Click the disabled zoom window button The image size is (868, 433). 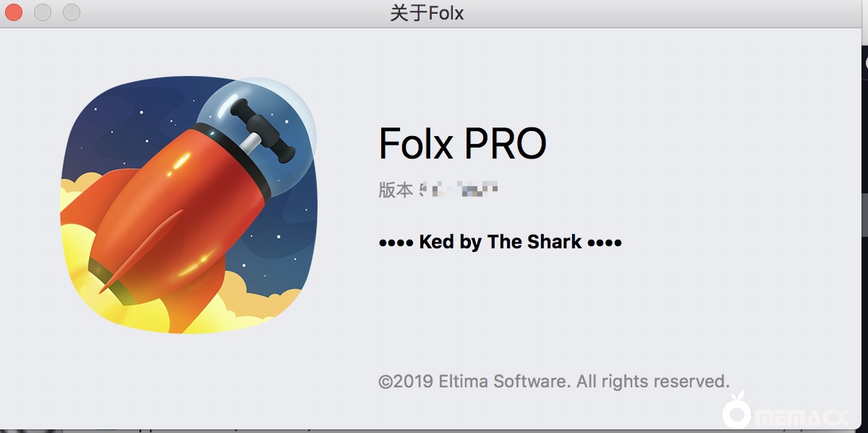coord(72,12)
